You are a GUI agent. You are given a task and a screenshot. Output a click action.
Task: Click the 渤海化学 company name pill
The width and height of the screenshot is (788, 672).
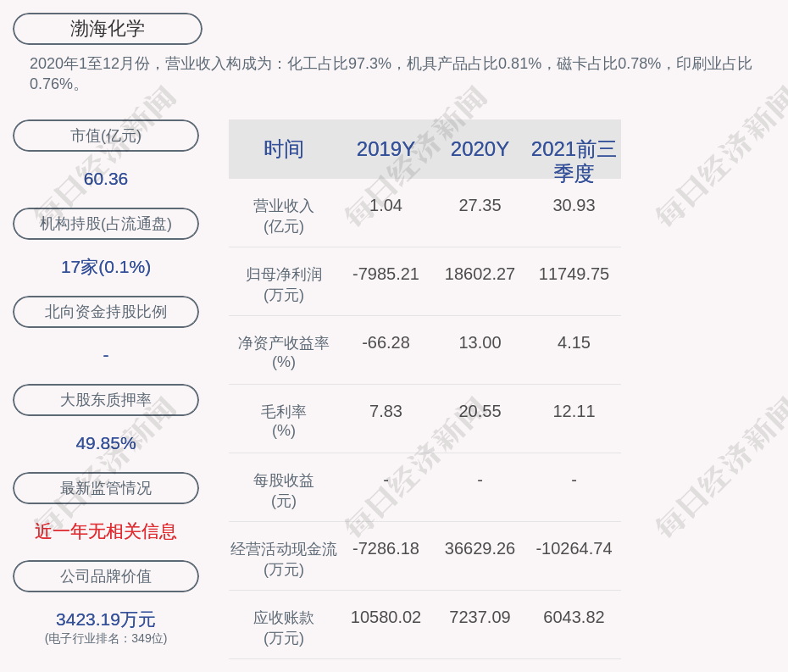[x=108, y=29]
